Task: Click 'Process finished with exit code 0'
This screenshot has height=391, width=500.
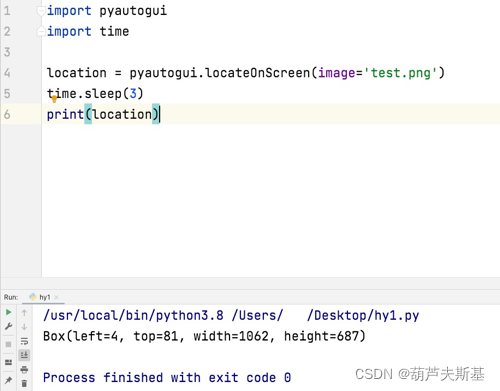Action: point(167,378)
